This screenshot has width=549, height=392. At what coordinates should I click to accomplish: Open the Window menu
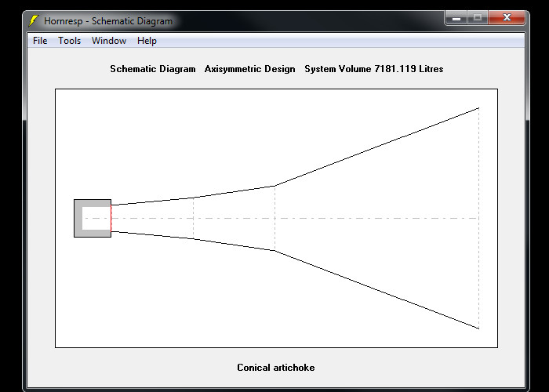click(x=109, y=41)
